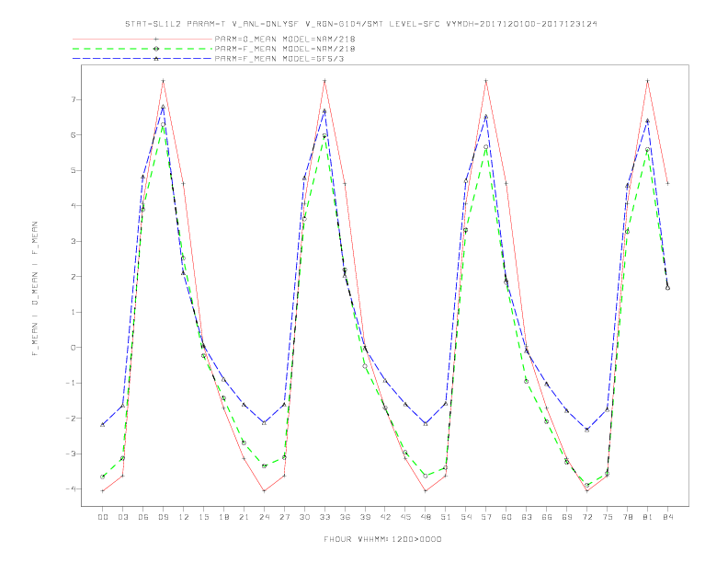
Task: Click blue GFS triangle data point at hour 24
Action: [x=264, y=423]
